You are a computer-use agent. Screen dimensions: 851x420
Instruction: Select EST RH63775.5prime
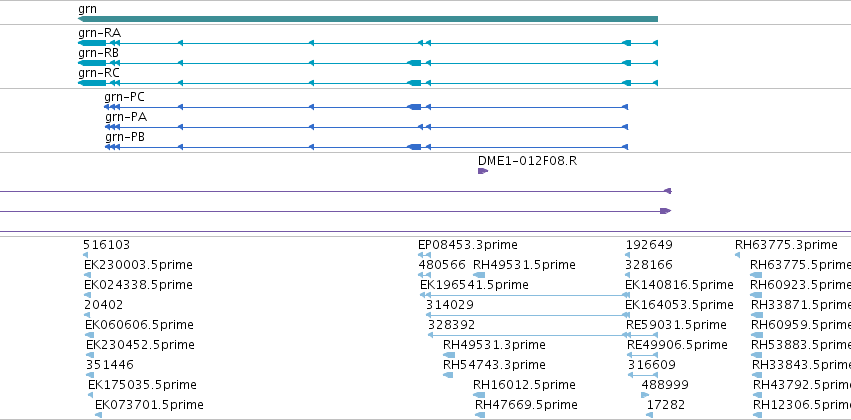coord(801,265)
